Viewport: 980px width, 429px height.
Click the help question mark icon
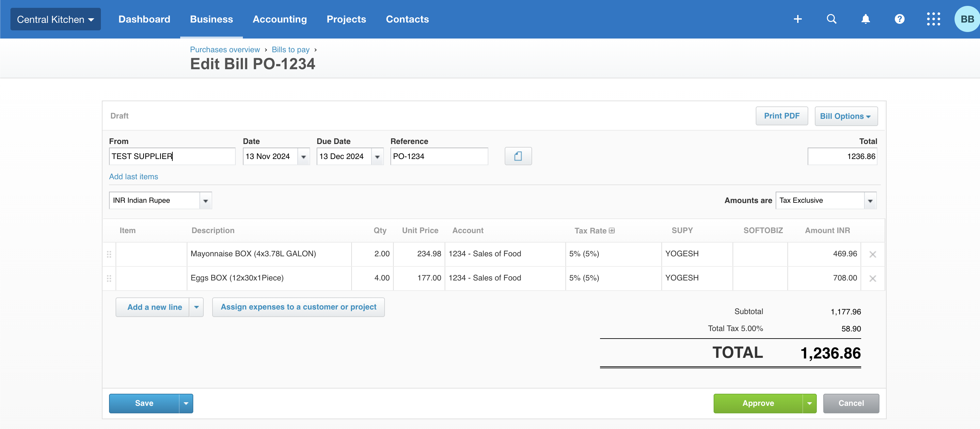899,19
